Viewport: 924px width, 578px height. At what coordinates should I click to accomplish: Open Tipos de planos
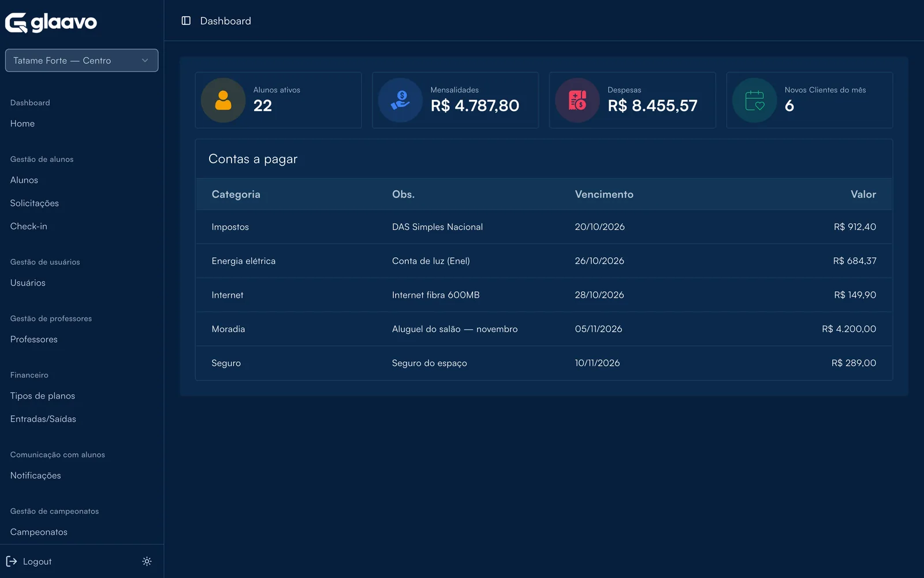coord(43,396)
